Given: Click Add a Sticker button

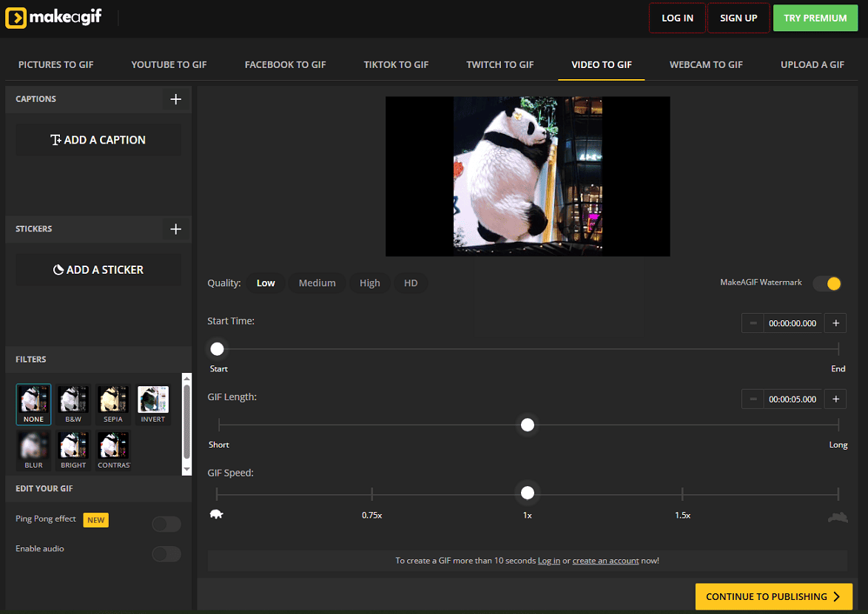Looking at the screenshot, I should click(x=98, y=269).
